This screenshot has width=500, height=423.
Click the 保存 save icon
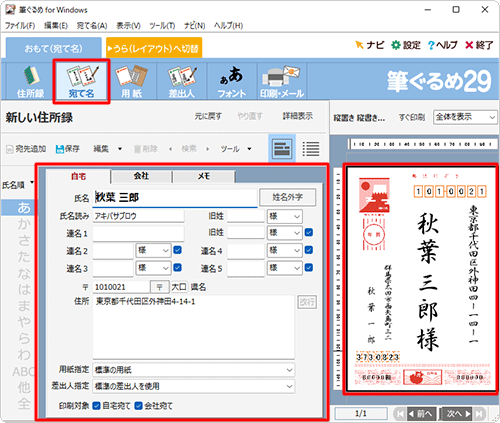(x=68, y=149)
